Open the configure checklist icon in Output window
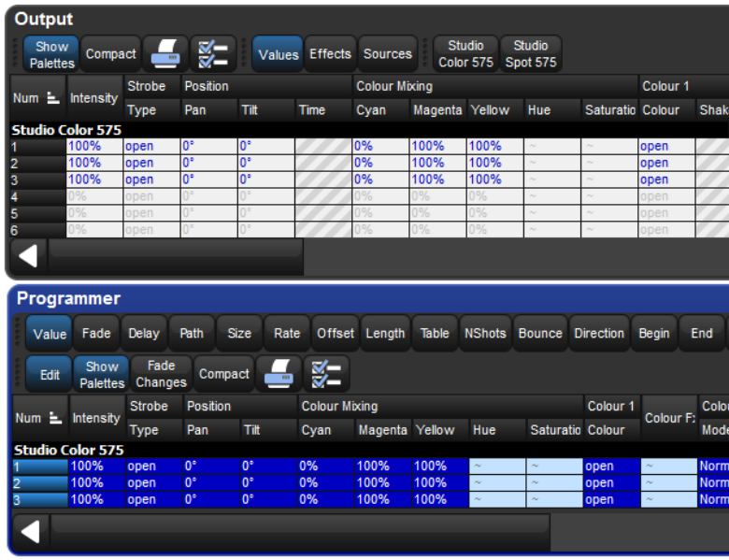The image size is (729, 560). tap(213, 54)
